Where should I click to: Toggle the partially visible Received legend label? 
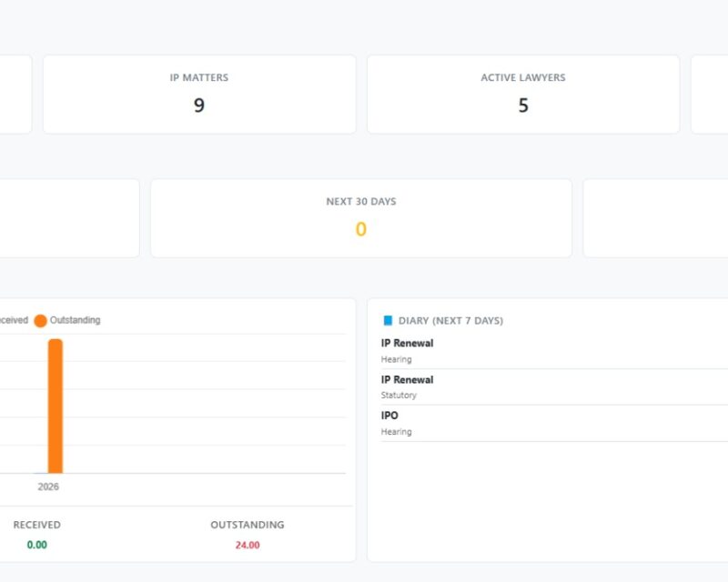point(13,320)
